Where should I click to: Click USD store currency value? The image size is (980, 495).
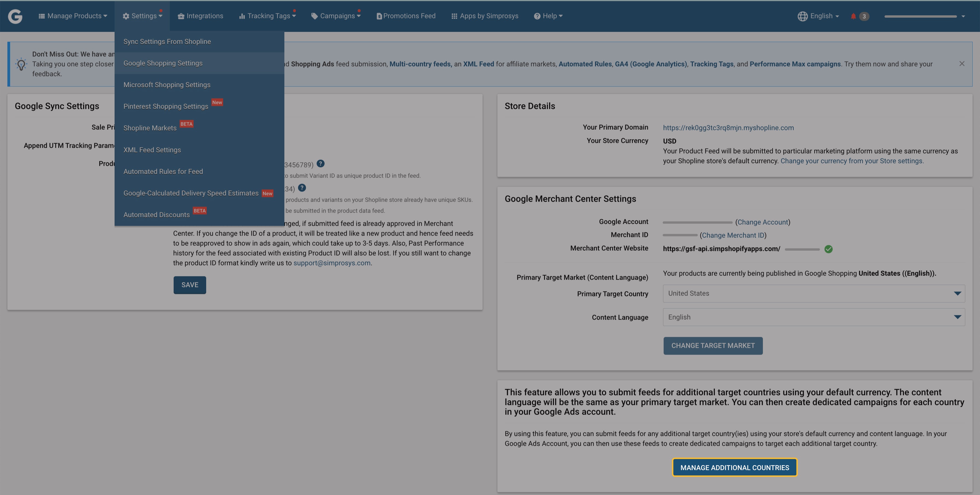pos(670,141)
